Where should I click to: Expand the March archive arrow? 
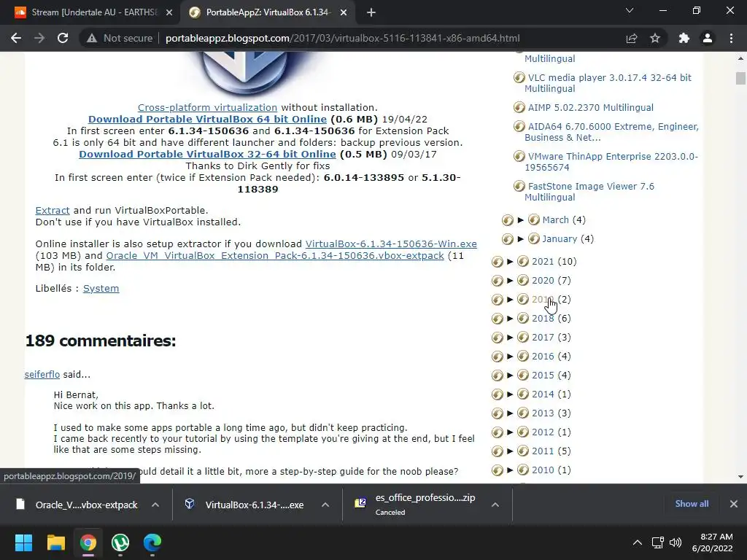tap(521, 220)
